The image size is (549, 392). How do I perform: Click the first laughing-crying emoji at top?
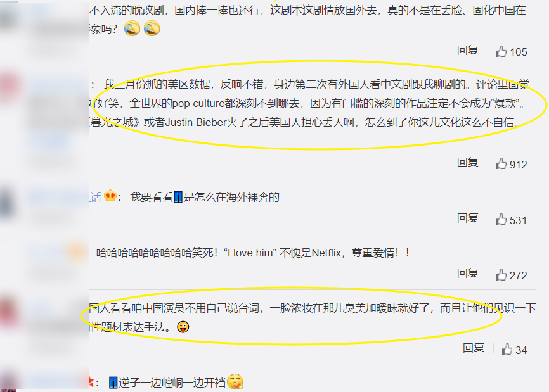[132, 28]
